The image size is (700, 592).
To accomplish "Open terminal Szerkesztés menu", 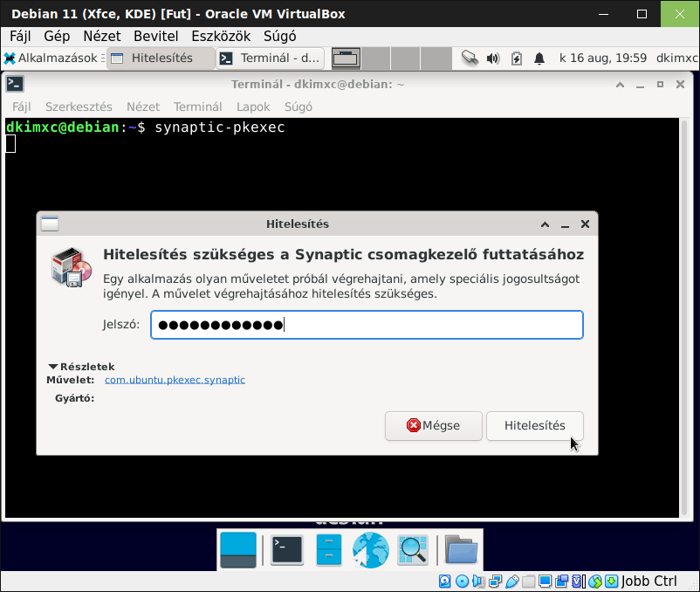I will (79, 107).
